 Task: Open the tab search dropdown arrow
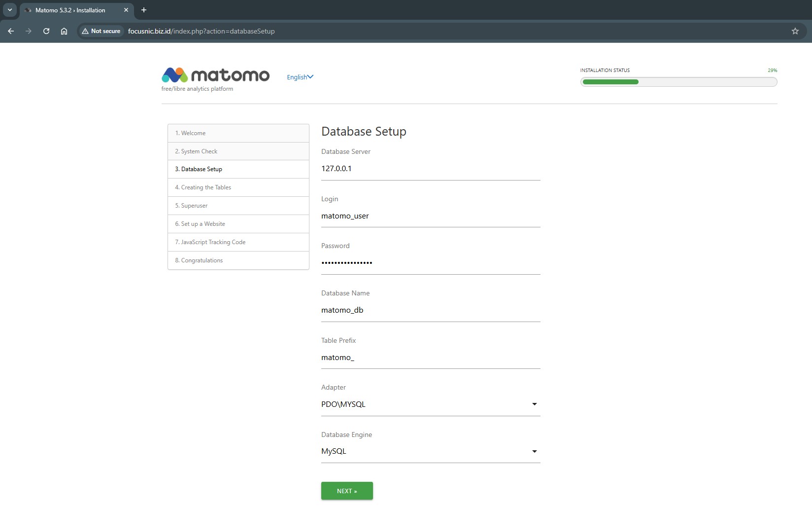click(x=9, y=10)
